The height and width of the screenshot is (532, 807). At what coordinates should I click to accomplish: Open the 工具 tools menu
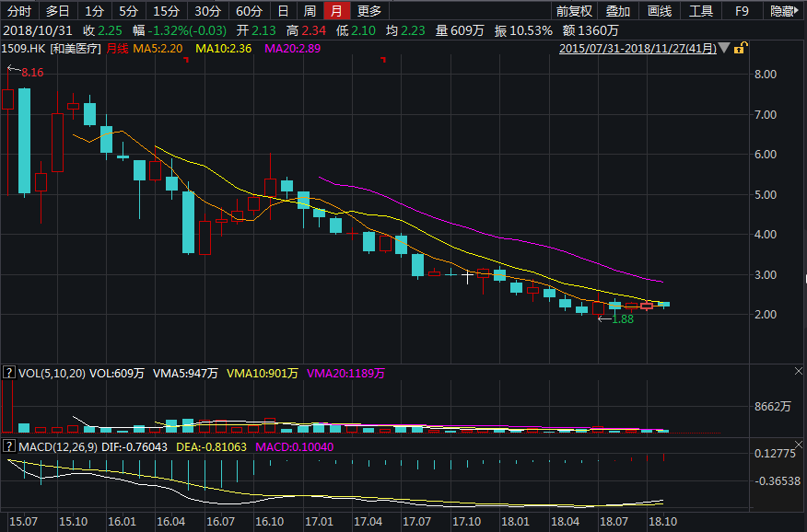pos(701,11)
